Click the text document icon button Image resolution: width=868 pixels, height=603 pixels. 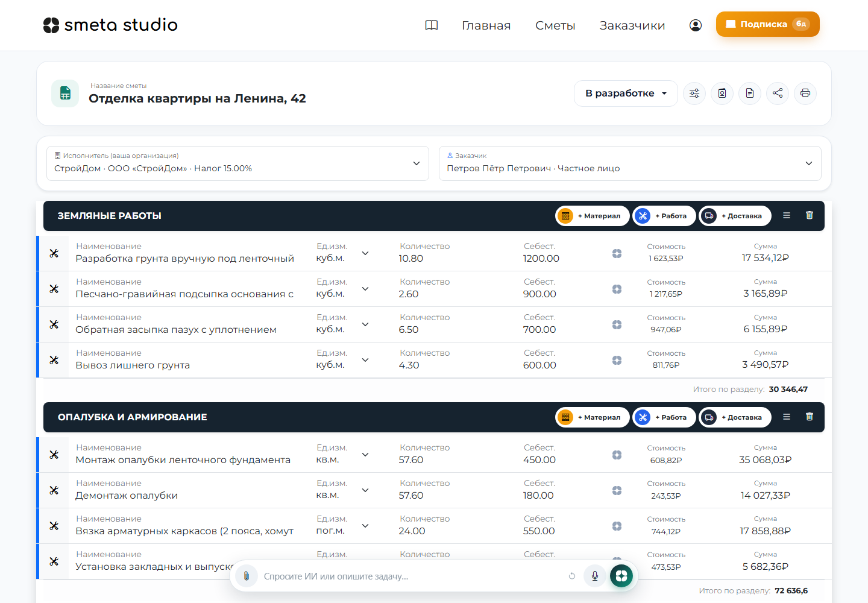[750, 93]
